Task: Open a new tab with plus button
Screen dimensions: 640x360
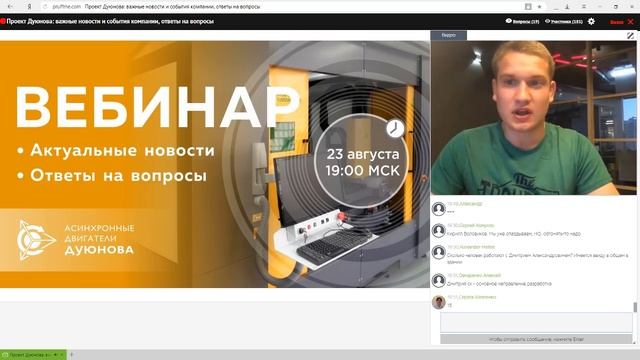Action: pyautogui.click(x=71, y=355)
